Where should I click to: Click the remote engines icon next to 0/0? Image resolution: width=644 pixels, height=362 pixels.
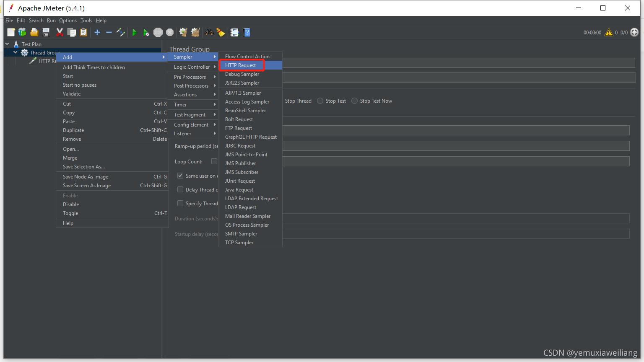[x=634, y=32]
